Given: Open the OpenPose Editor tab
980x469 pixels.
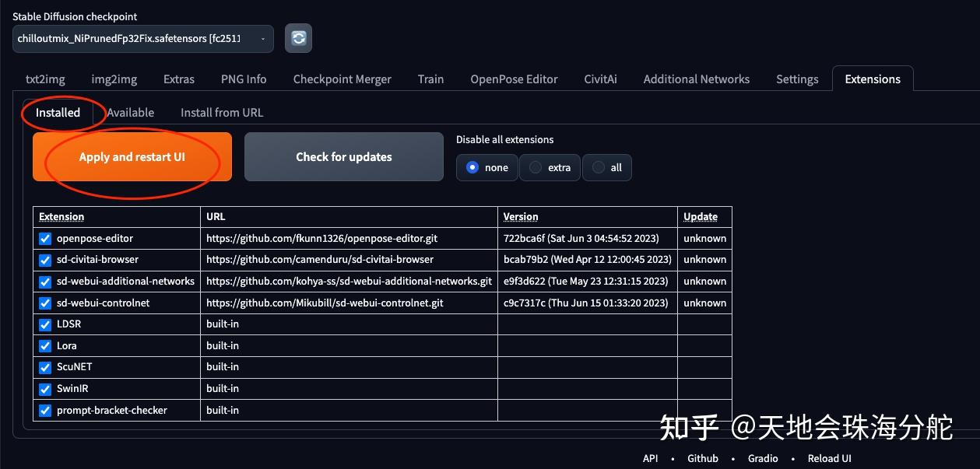Looking at the screenshot, I should click(x=514, y=79).
